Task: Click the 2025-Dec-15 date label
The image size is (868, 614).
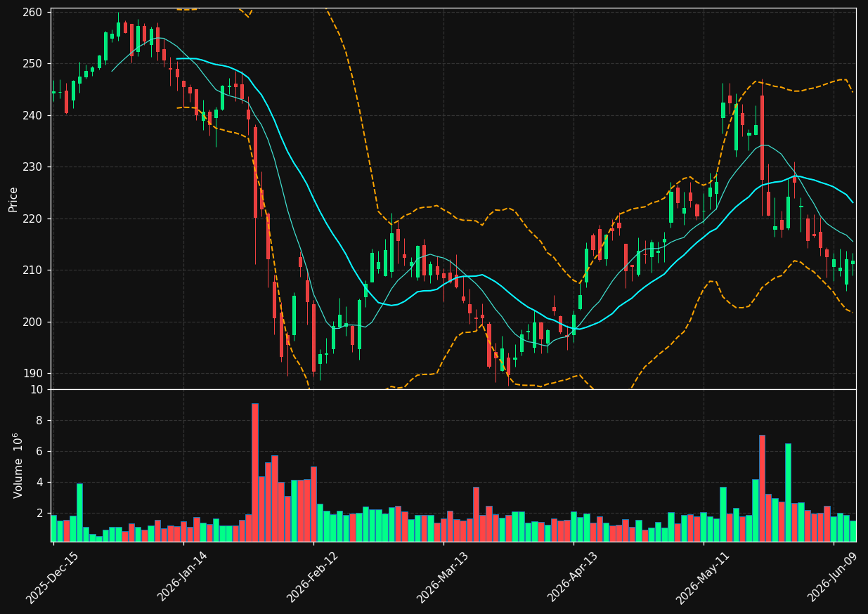Action: 52,577
